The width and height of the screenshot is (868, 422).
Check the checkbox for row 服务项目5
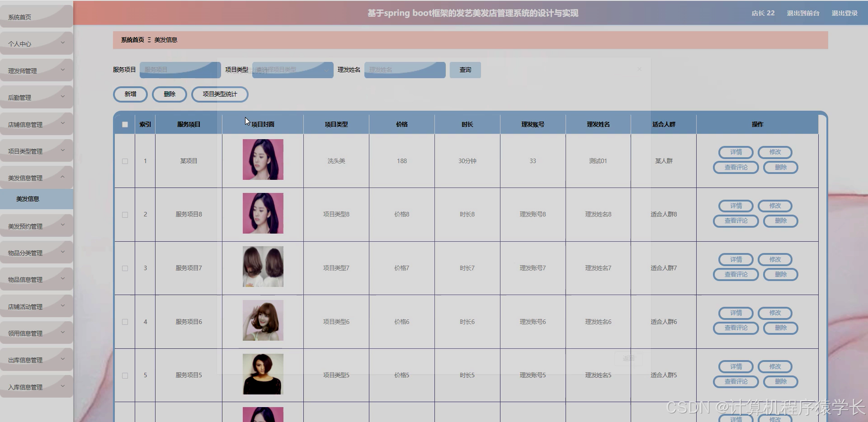[x=125, y=375]
